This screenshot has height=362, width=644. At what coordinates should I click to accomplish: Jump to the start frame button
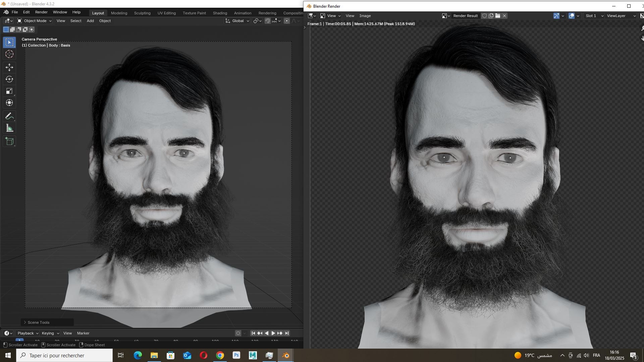point(253,333)
